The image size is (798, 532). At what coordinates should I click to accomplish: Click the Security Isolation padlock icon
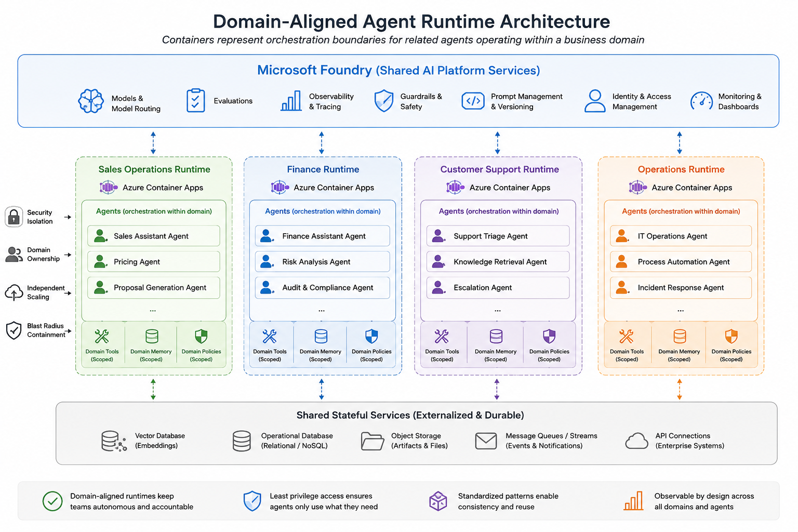pyautogui.click(x=14, y=217)
